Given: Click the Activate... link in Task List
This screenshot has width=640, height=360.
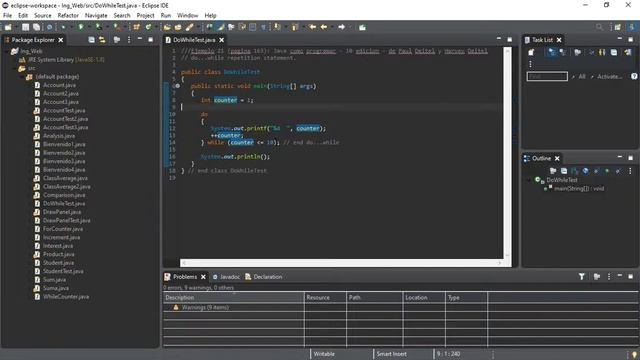Looking at the screenshot, I should tap(610, 76).
